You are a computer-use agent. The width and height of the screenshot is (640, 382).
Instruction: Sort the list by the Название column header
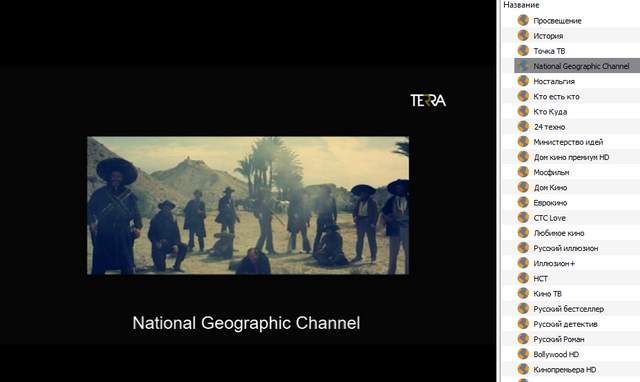[x=521, y=5]
